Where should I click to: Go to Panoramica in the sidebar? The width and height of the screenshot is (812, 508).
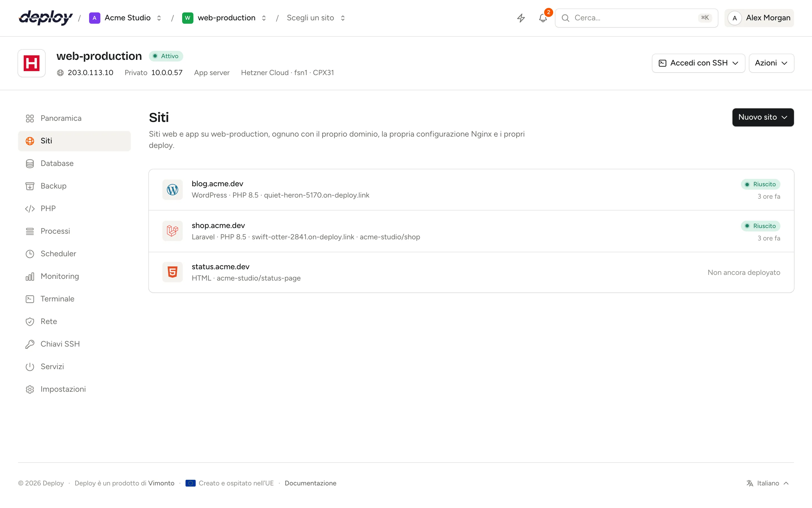pos(74,118)
